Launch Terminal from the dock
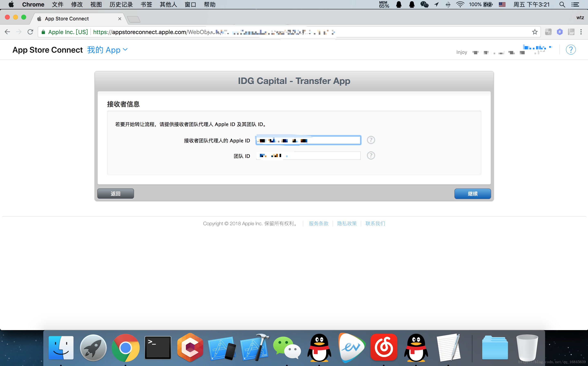The image size is (588, 366). pos(158,348)
